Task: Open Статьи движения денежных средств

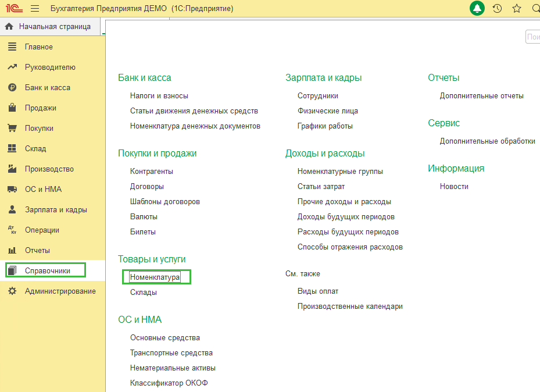Action: point(194,111)
